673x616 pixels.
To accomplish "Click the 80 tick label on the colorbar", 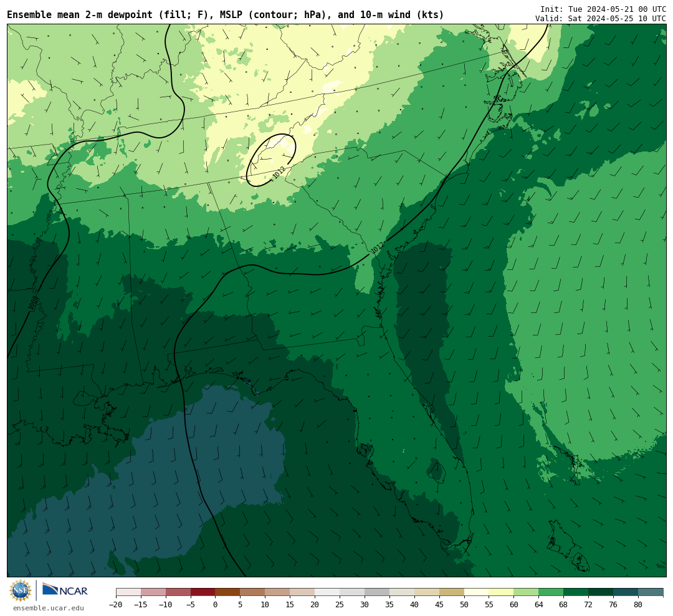I will pos(639,605).
